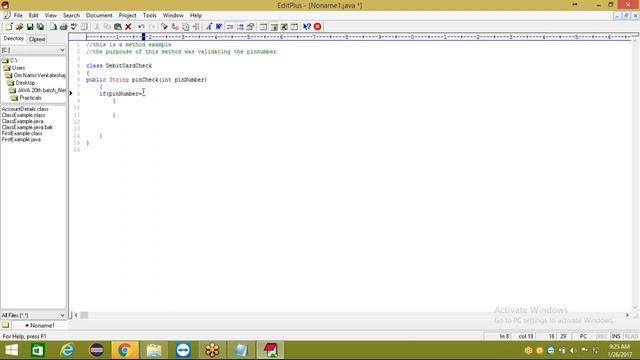Select the Om Namo Venkatesha folder
Image resolution: width=640 pixels, height=360 pixels.
coord(40,75)
